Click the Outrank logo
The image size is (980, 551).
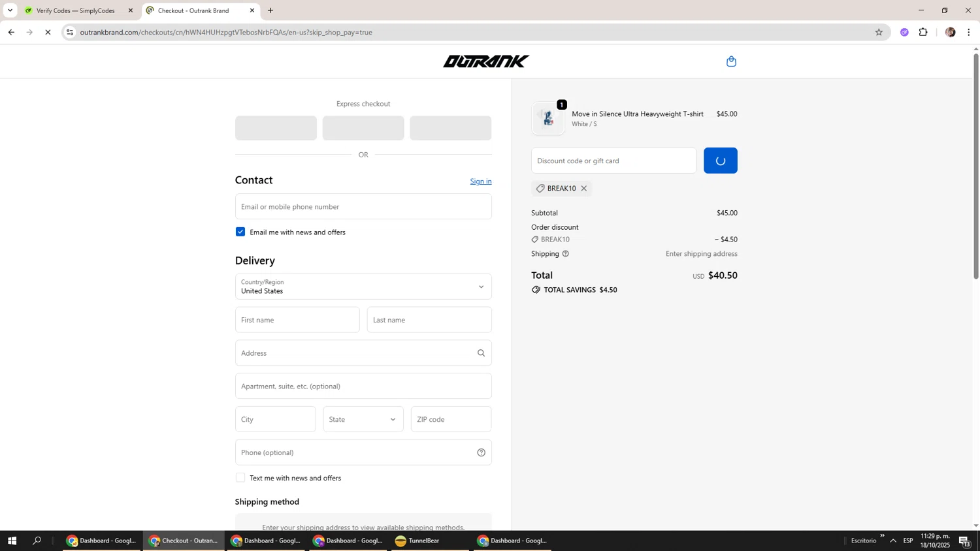pos(486,61)
